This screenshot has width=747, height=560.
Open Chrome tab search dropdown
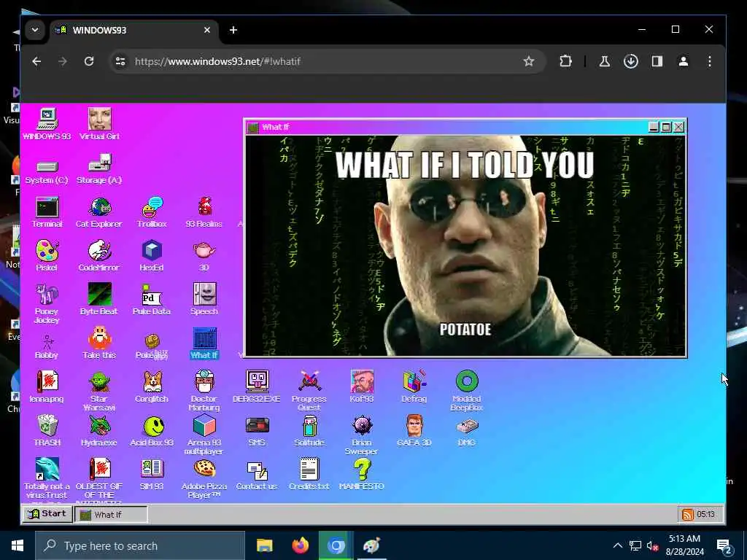35,30
